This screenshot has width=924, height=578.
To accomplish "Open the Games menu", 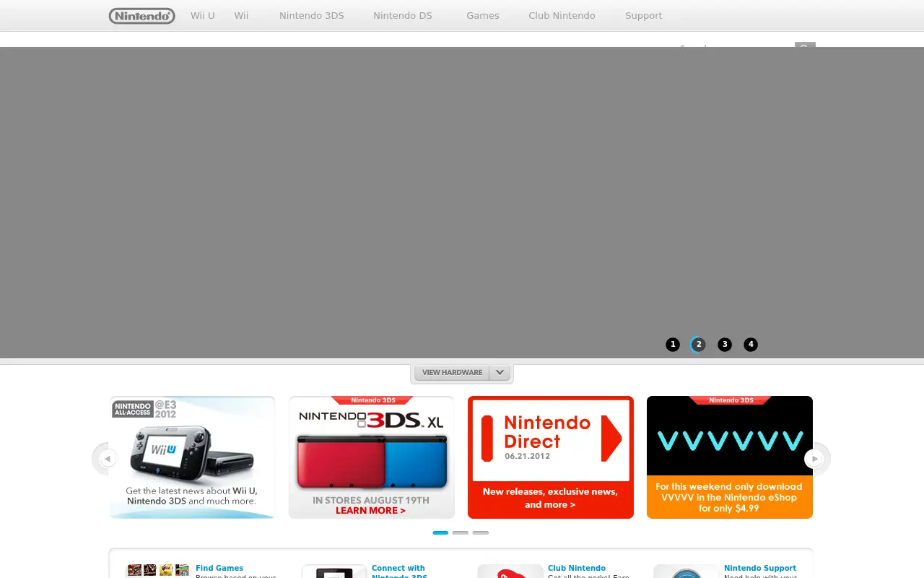I will point(483,16).
